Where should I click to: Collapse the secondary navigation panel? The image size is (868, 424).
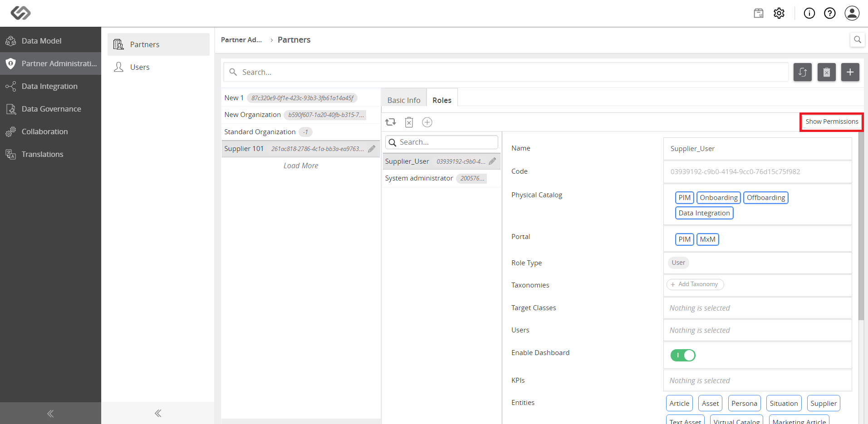(158, 413)
